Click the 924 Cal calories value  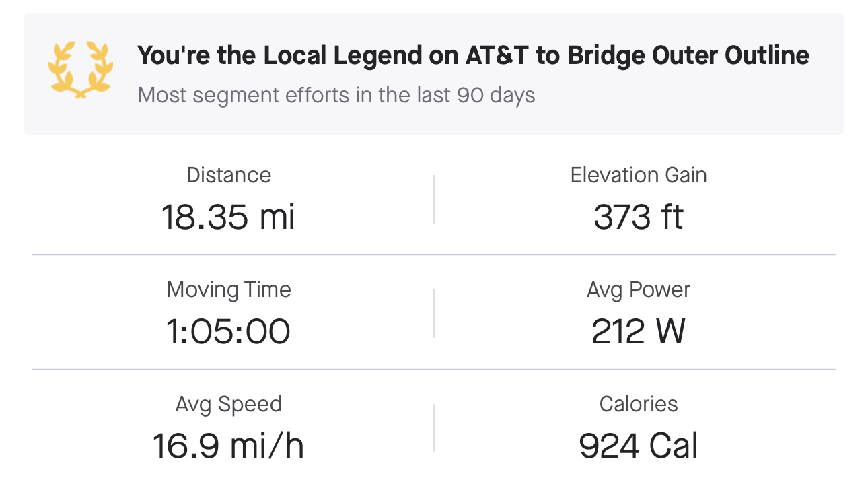tap(639, 446)
